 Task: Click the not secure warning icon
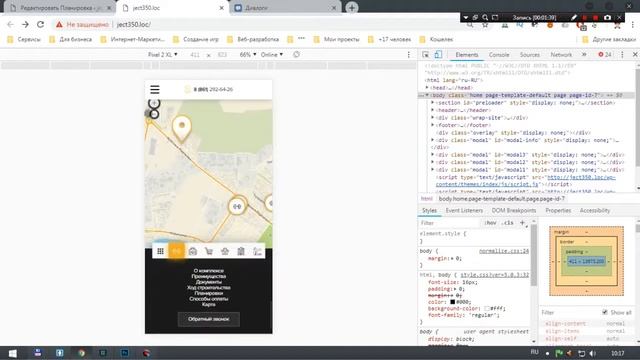click(x=60, y=24)
